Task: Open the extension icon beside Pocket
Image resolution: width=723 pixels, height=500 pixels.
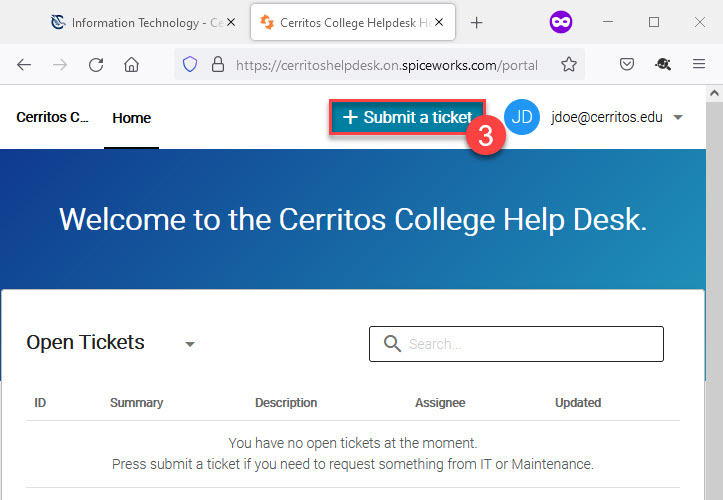Action: tap(663, 64)
